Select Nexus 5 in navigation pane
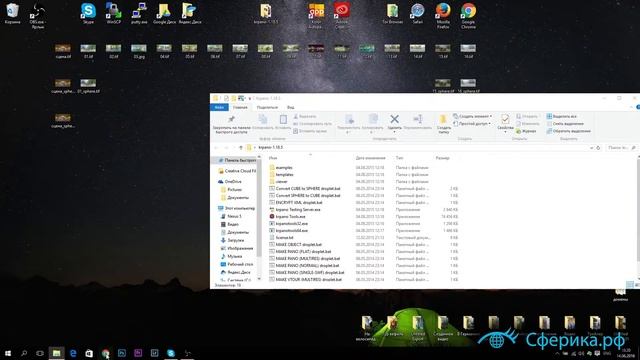The image size is (640, 360). 231,216
